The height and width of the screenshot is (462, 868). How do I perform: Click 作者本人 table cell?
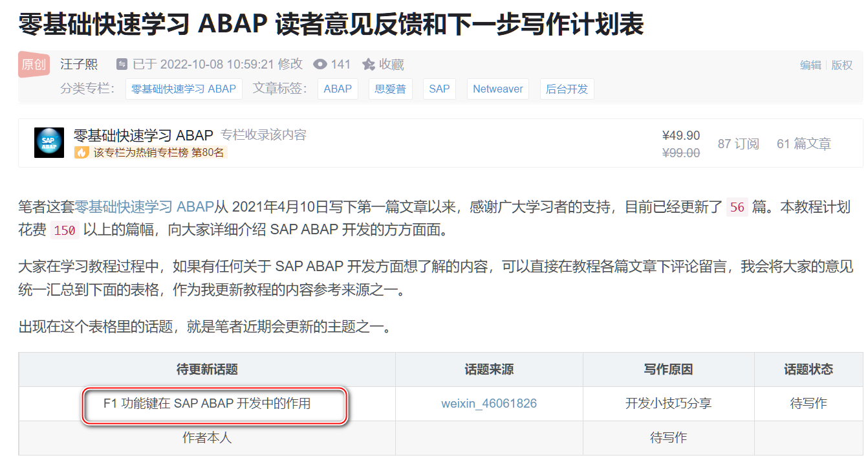(207, 438)
